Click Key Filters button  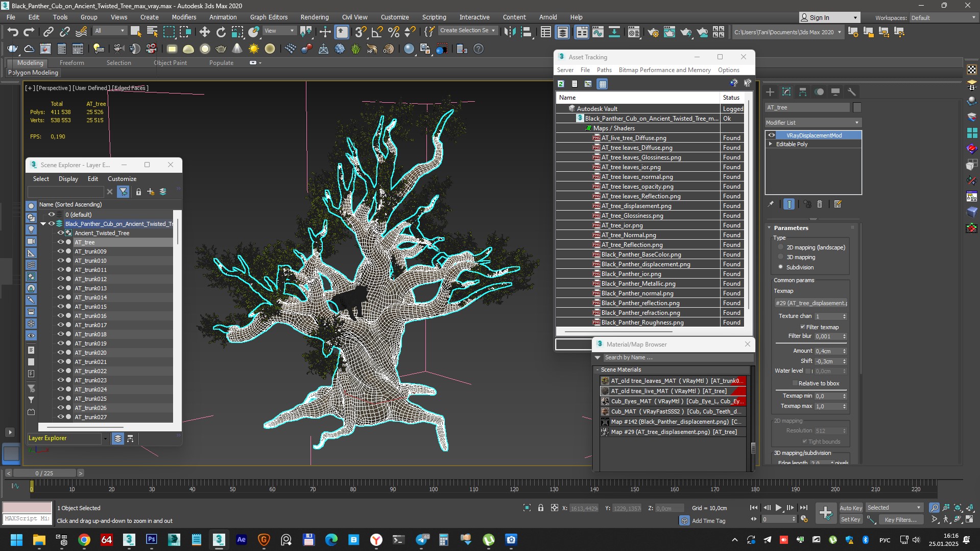point(901,519)
